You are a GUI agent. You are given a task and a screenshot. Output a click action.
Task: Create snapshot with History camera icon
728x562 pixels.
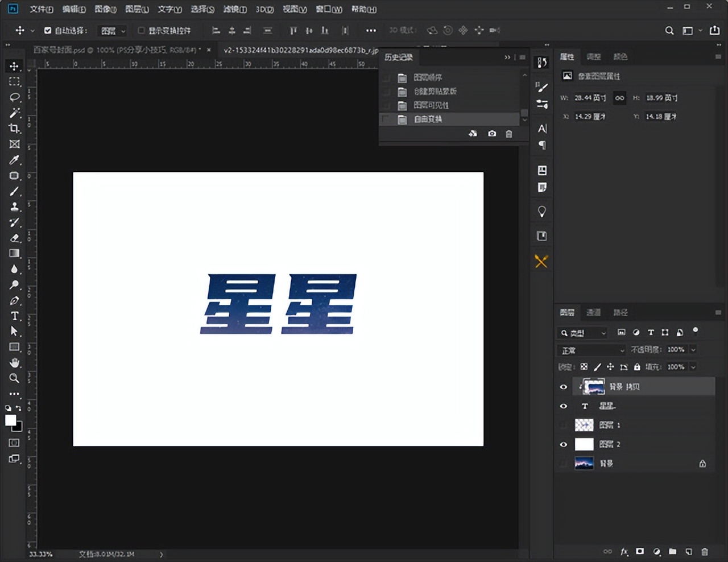point(492,134)
